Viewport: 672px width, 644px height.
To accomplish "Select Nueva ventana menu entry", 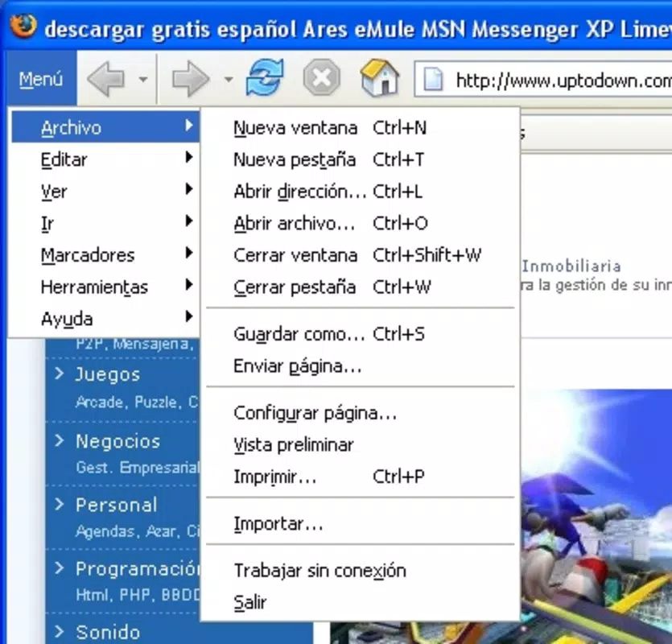I will click(x=360, y=127).
